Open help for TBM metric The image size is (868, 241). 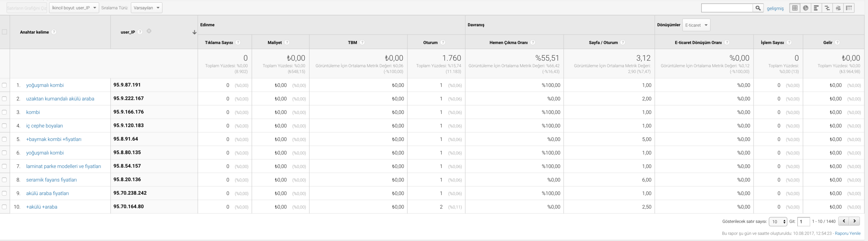(x=362, y=42)
